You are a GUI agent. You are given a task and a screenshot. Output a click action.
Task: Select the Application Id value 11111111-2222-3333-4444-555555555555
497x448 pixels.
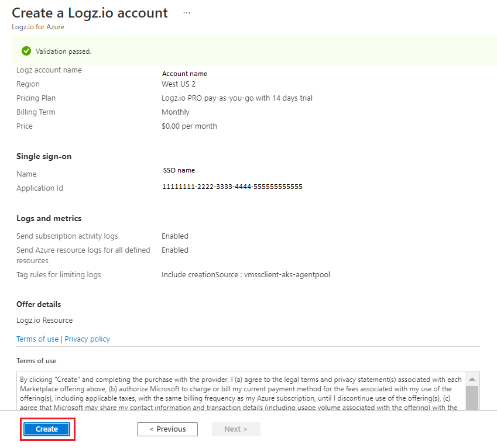click(232, 187)
